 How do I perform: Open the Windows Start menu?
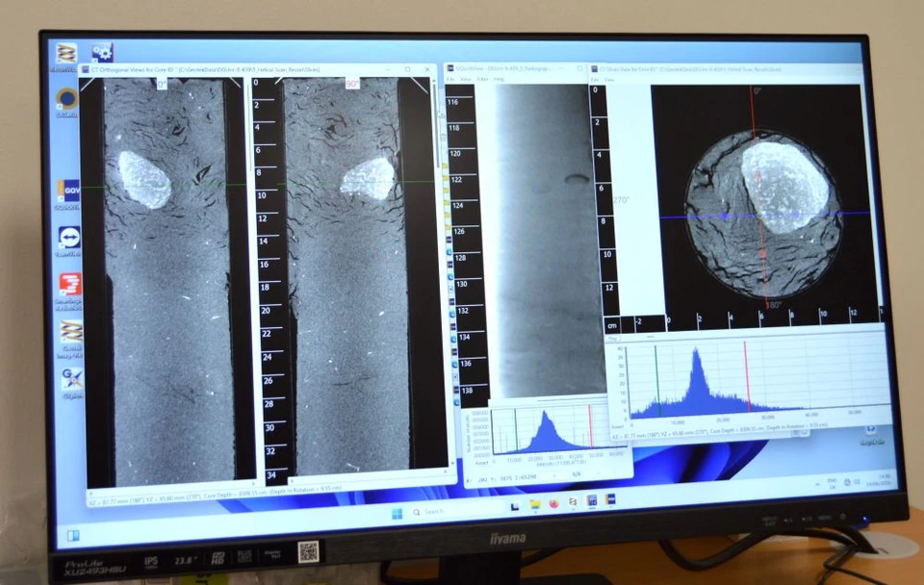tap(398, 513)
